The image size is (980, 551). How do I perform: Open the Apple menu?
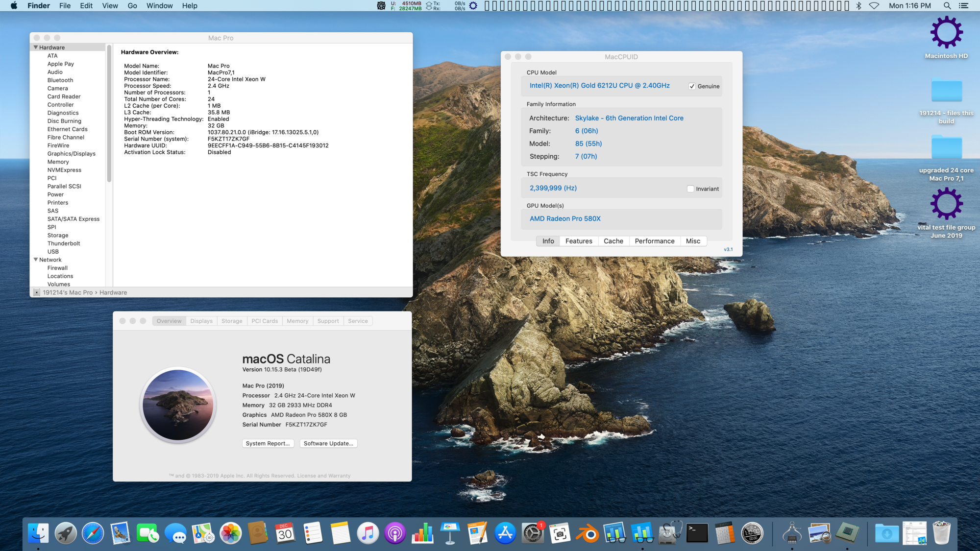tap(14, 6)
